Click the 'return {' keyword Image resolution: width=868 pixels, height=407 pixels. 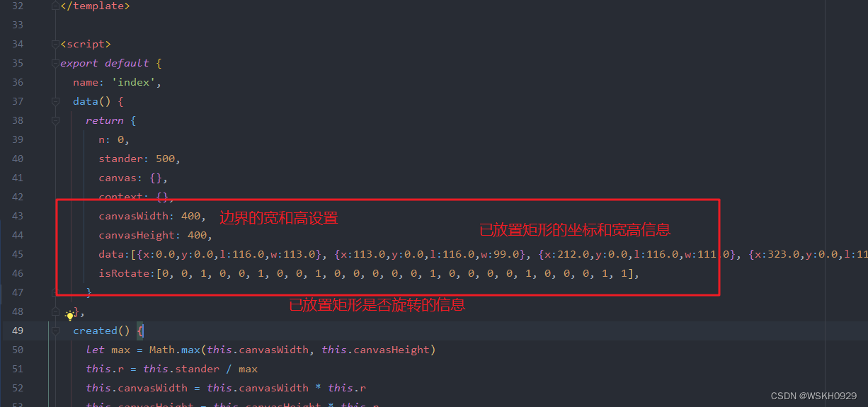coord(111,120)
